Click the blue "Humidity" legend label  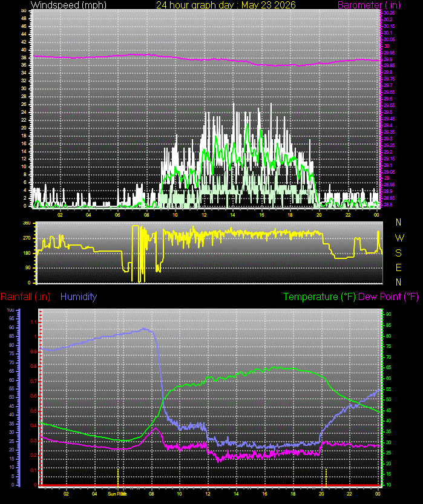(x=79, y=296)
